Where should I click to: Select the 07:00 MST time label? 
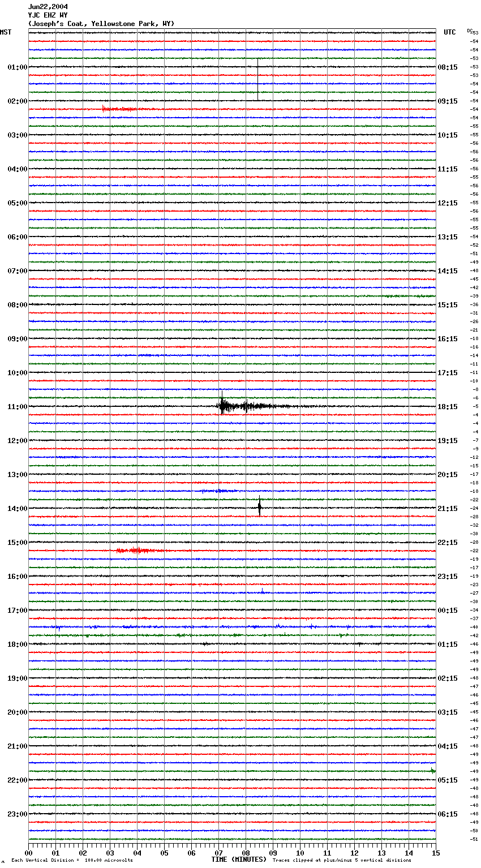(18, 271)
